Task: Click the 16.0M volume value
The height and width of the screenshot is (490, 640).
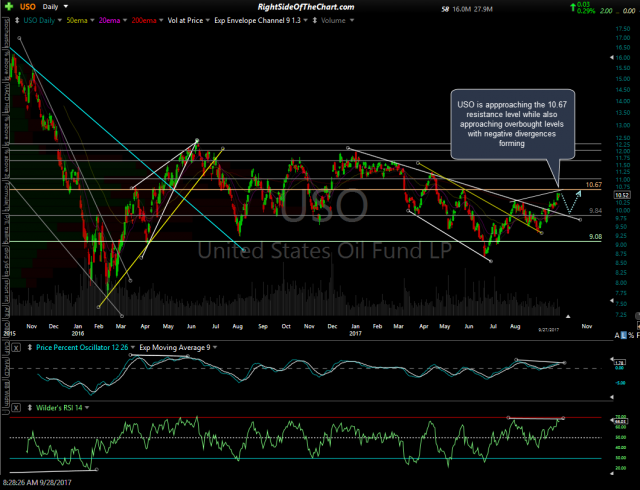Action: (x=462, y=9)
